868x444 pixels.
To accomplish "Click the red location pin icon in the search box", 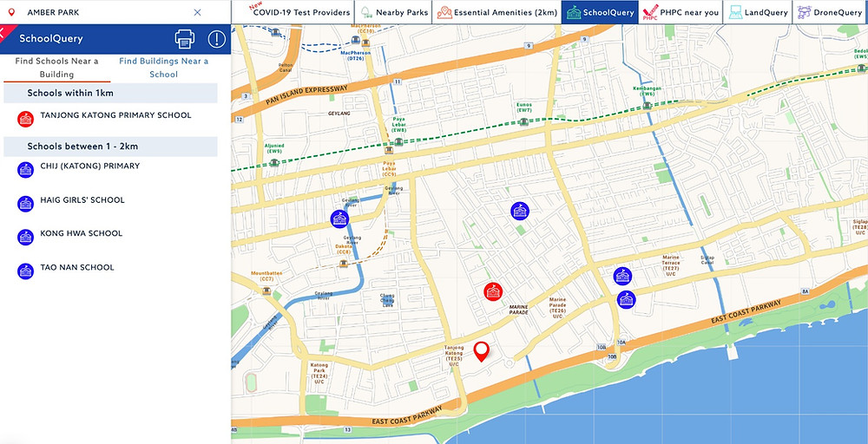I will click(11, 12).
